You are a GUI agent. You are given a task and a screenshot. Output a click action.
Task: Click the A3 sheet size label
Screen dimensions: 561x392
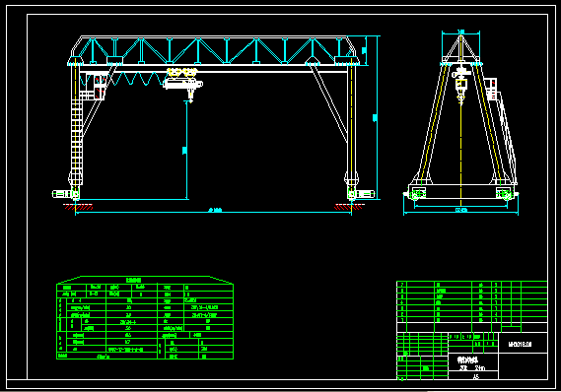point(475,376)
